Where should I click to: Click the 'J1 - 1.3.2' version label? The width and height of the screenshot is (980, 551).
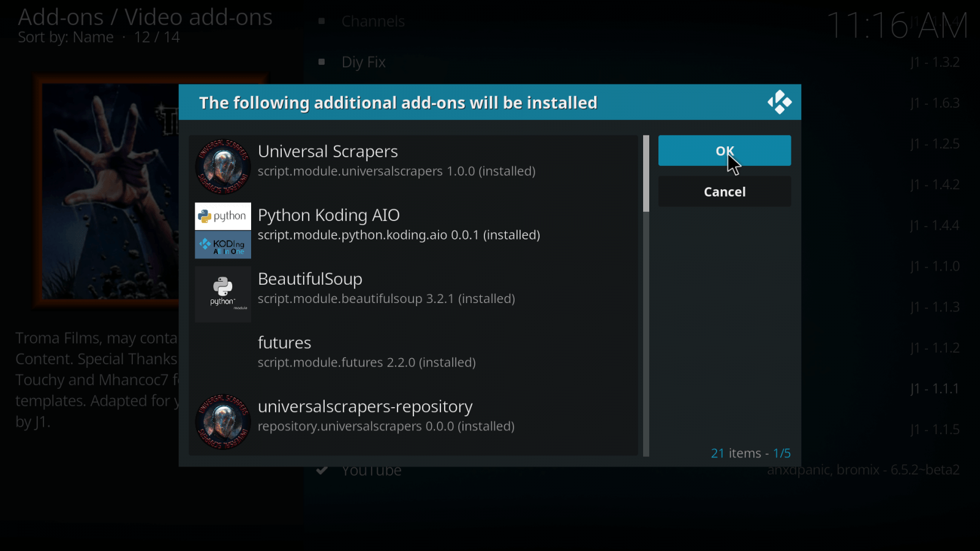coord(935,62)
